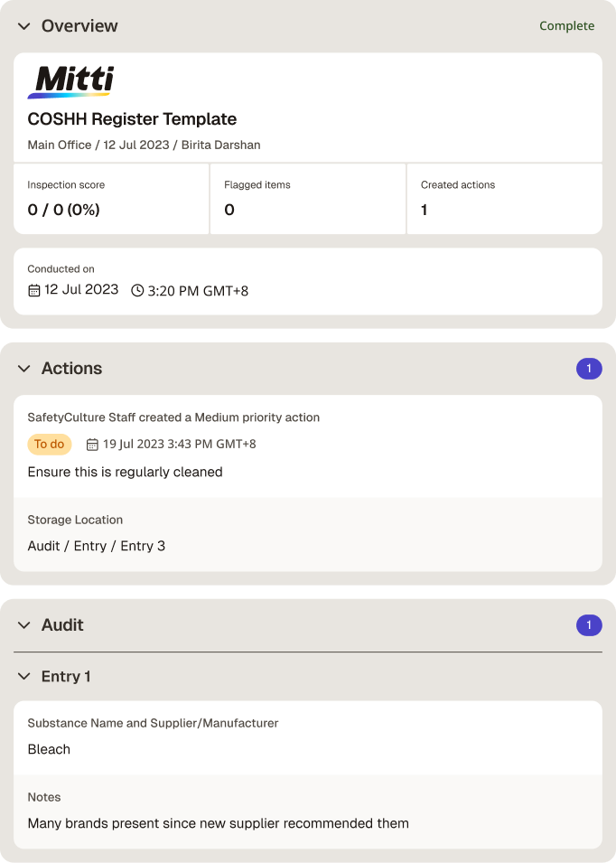The height and width of the screenshot is (863, 616).
Task: Open the 'Ensure this is regularly cleaned' action
Action: click(125, 473)
